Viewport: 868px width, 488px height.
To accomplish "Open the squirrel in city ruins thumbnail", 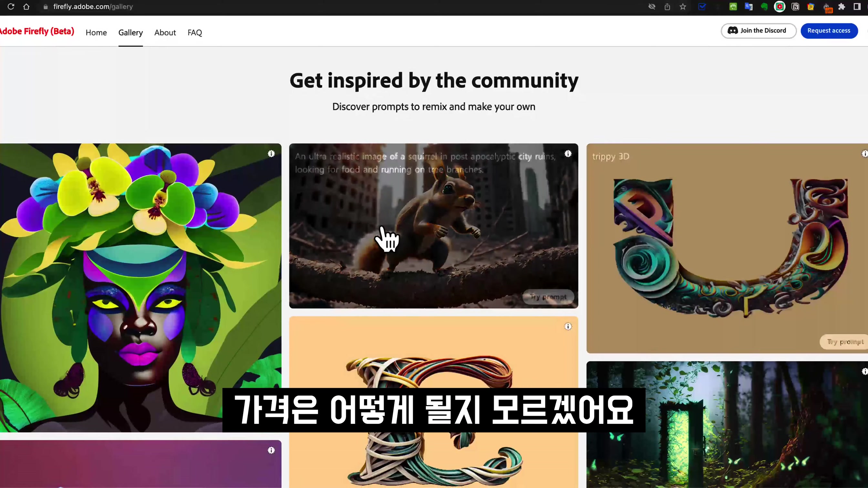I will 433,226.
